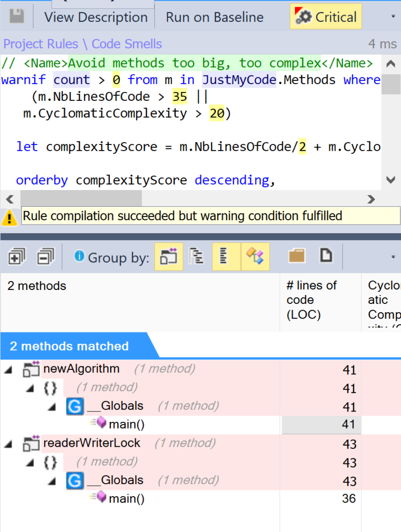This screenshot has height=532, width=401.
Task: Open the 2 methods matched tab
Action: click(x=69, y=347)
